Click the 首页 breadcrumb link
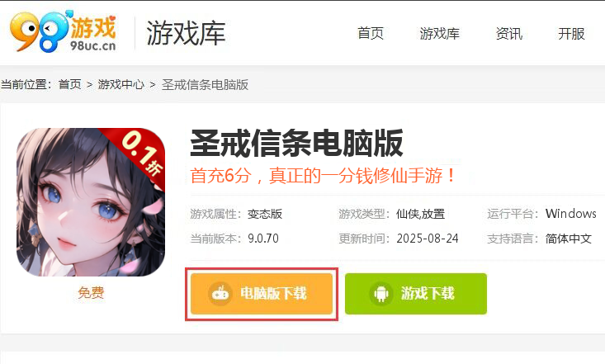 70,84
